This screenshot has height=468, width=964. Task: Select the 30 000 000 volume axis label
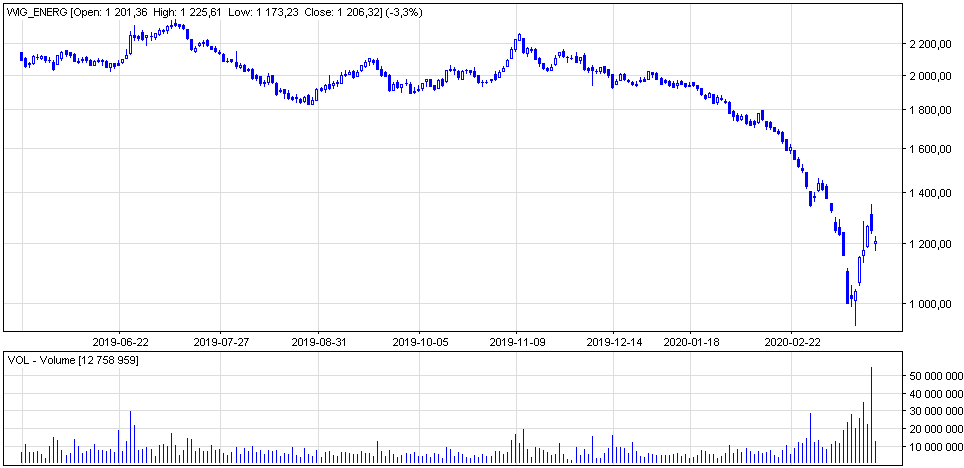[x=935, y=411]
